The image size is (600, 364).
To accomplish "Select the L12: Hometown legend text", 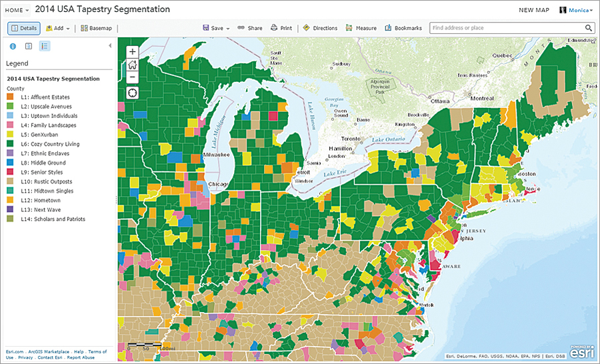I will pos(41,200).
